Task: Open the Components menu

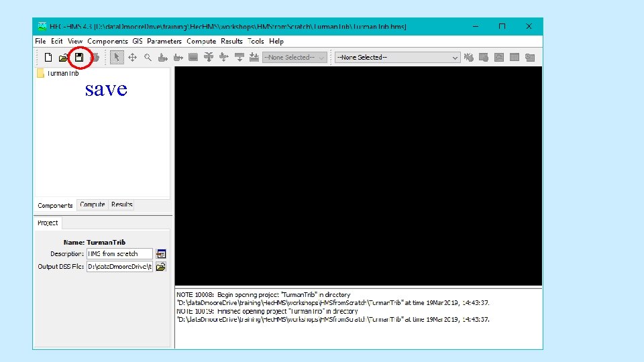Action: pos(107,41)
